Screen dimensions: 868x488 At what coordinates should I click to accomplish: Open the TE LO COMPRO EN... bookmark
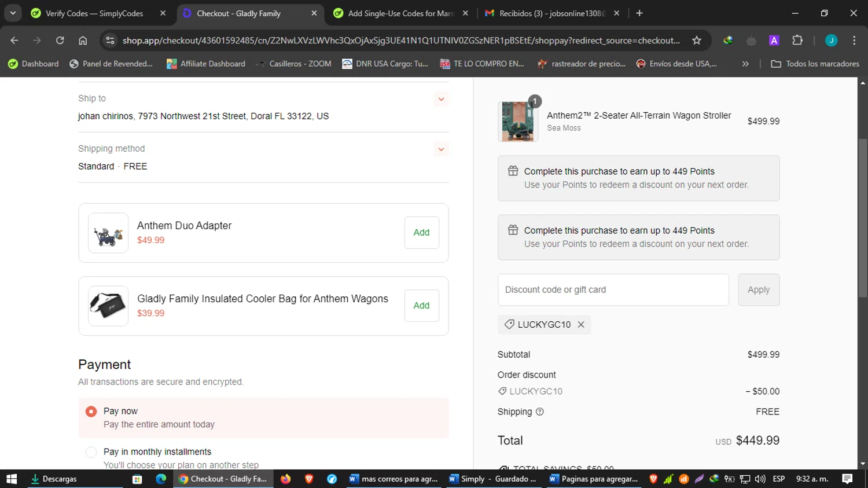coord(482,64)
